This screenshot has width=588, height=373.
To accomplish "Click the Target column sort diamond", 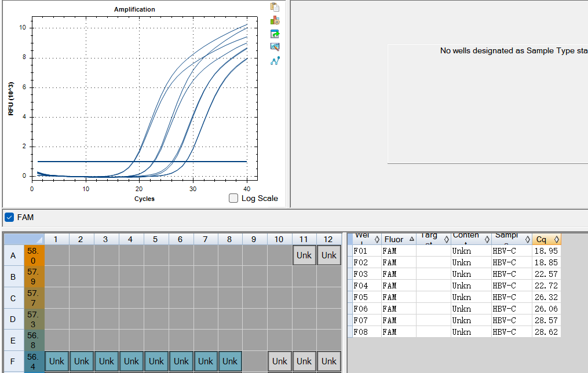I will tap(446, 239).
